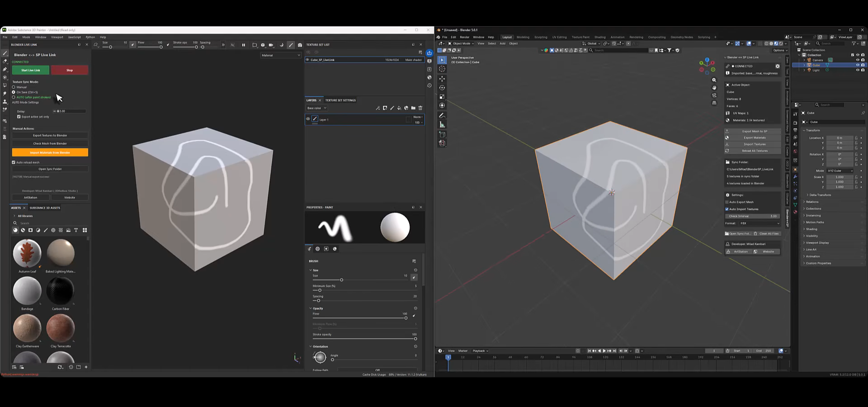The image size is (868, 407).
Task: Enable the Auto Export Mesh checkbox
Action: [x=727, y=202]
